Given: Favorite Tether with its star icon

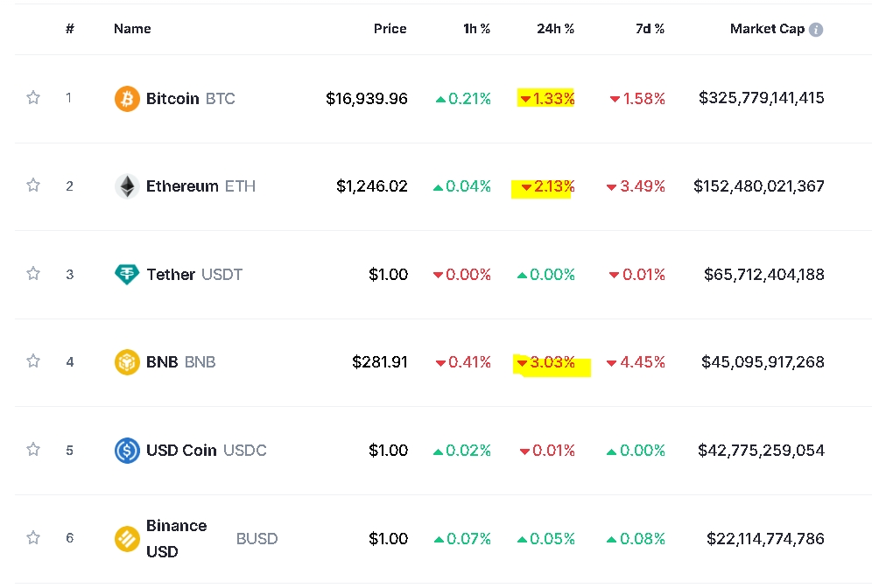Looking at the screenshot, I should click(33, 274).
